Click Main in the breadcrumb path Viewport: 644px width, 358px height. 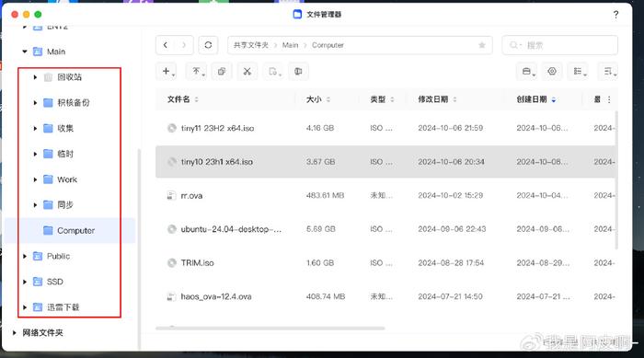pyautogui.click(x=290, y=45)
